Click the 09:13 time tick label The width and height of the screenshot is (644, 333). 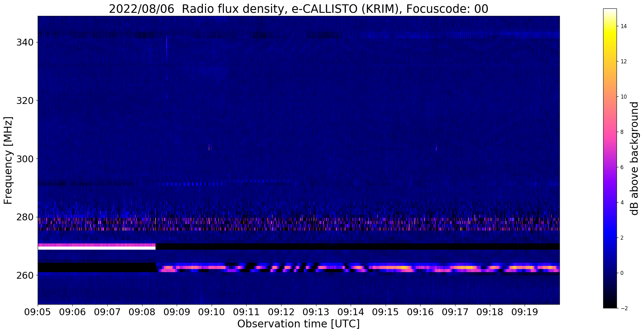[316, 312]
